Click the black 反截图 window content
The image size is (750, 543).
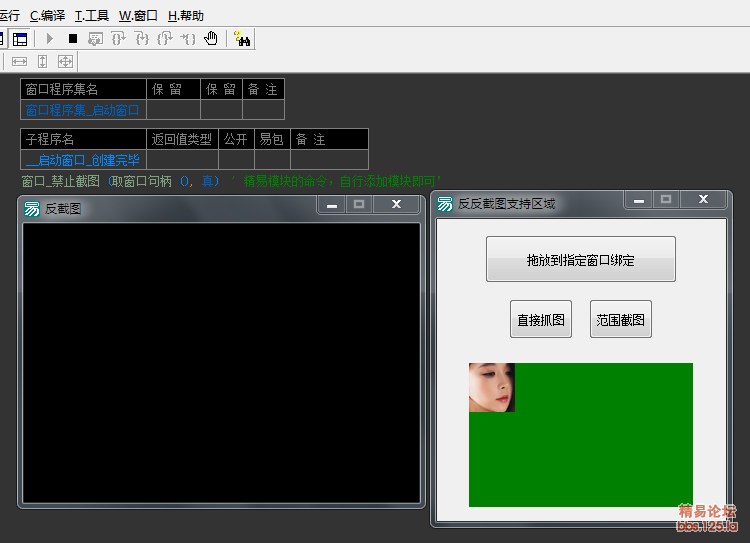221,363
